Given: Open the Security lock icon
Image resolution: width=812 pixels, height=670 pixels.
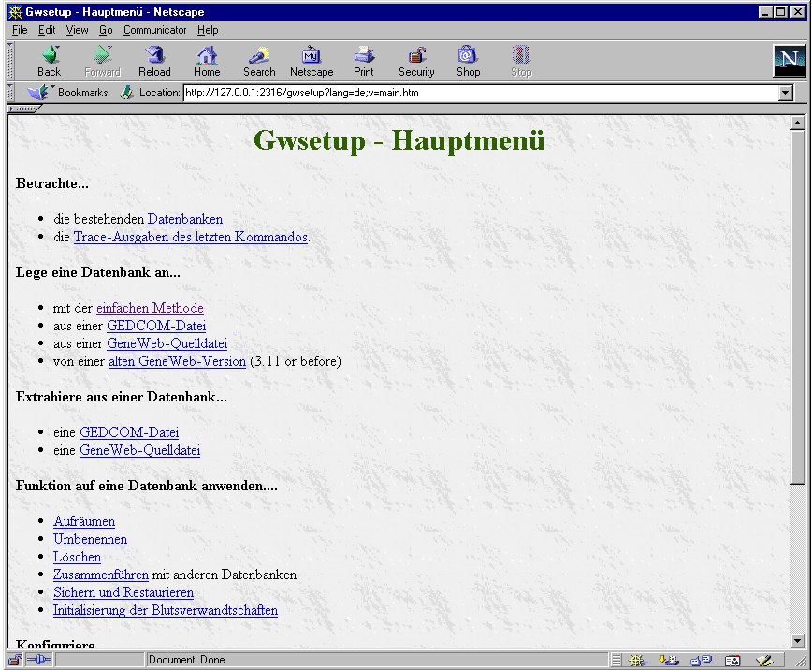Looking at the screenshot, I should coord(416,55).
